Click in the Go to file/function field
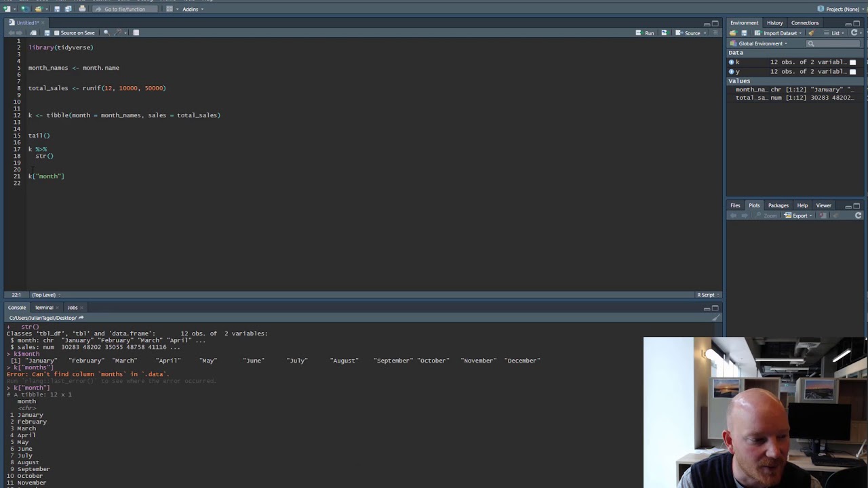Screen dimensions: 868x488 (x=124, y=9)
